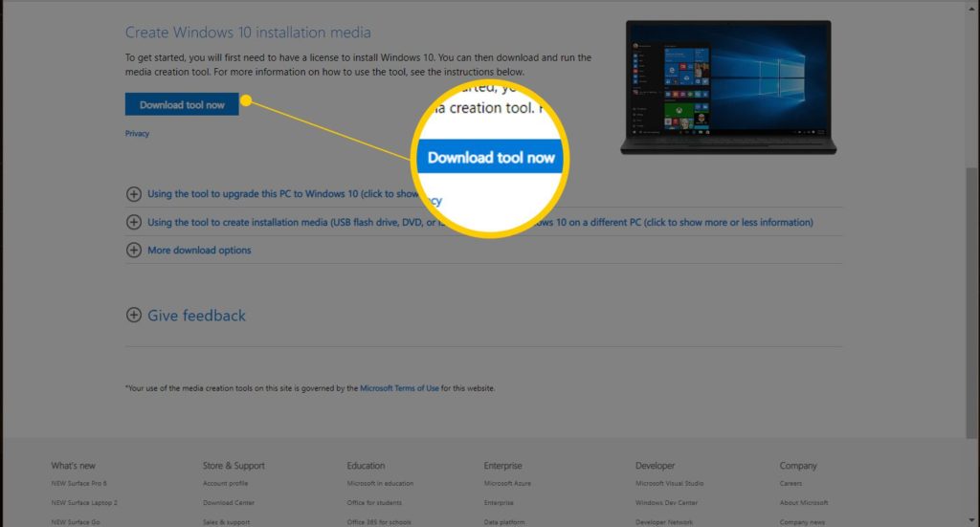Open the NEW Surface Go footer link
Viewport: 980px width, 527px height.
[76, 522]
